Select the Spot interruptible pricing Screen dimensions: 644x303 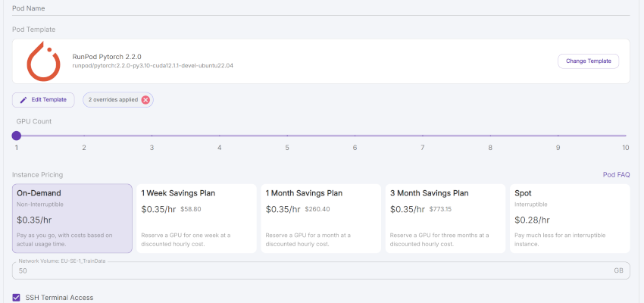click(568, 217)
